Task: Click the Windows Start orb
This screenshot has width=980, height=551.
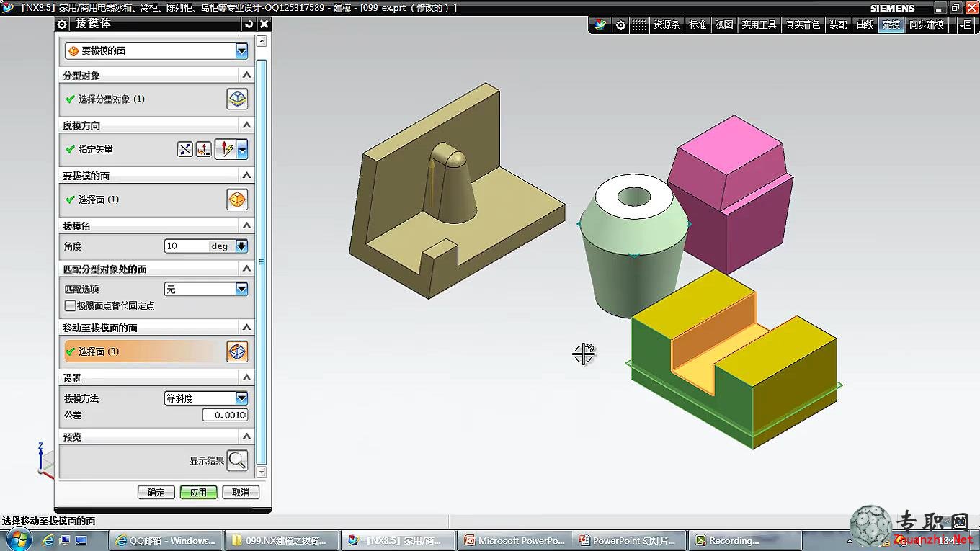Action: click(19, 539)
